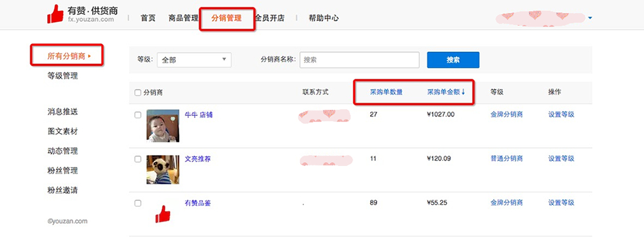Click the ©youzan.com footer text
The image size is (644, 237).
(67, 221)
